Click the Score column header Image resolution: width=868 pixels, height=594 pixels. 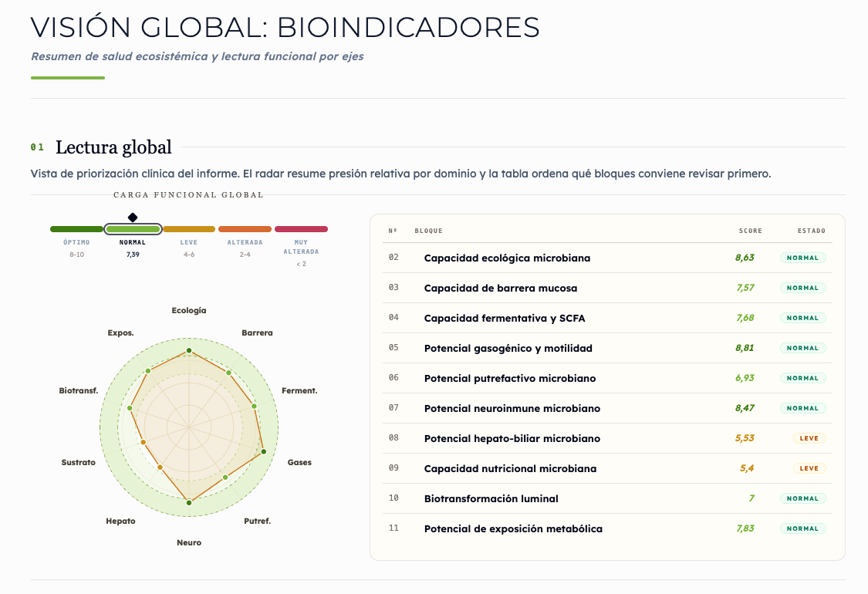pos(751,231)
